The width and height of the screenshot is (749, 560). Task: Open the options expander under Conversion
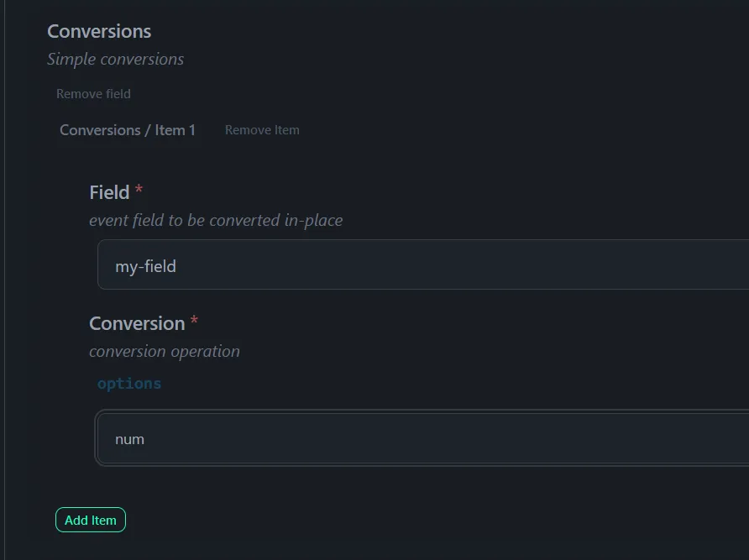(x=128, y=383)
